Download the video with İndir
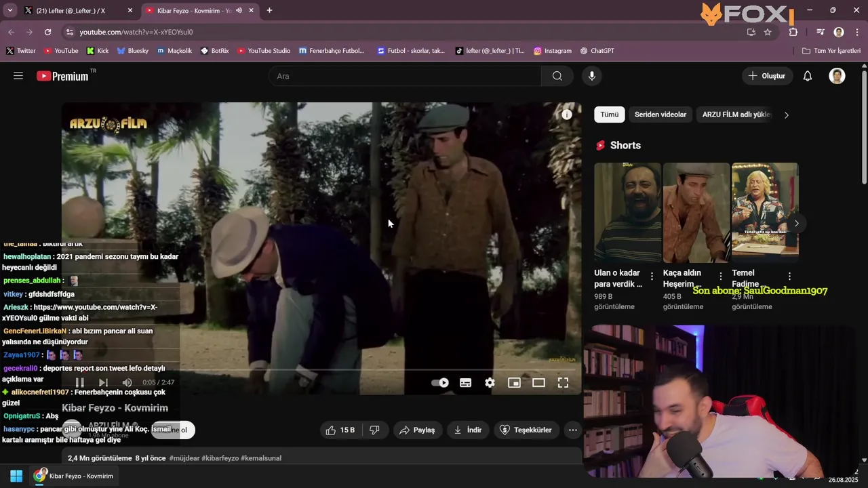Viewport: 868px width, 488px height. coord(467,430)
